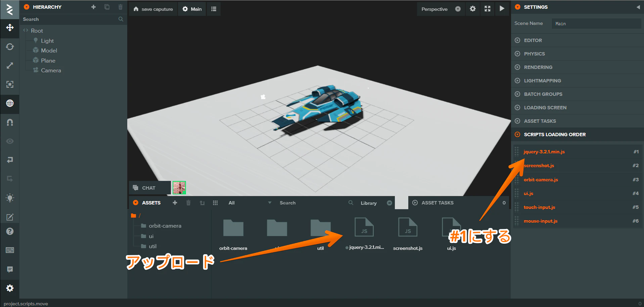Open the save caputure project home button
The width and height of the screenshot is (644, 307).
coord(153,9)
